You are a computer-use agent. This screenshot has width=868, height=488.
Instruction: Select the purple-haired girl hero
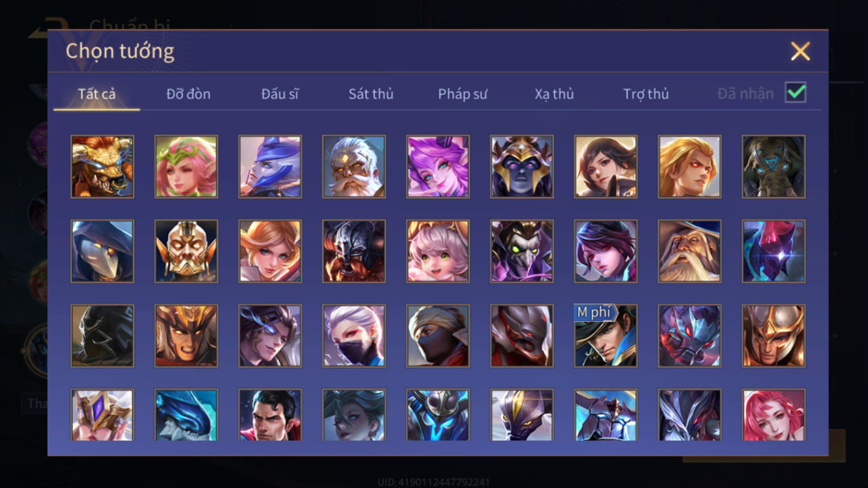438,166
